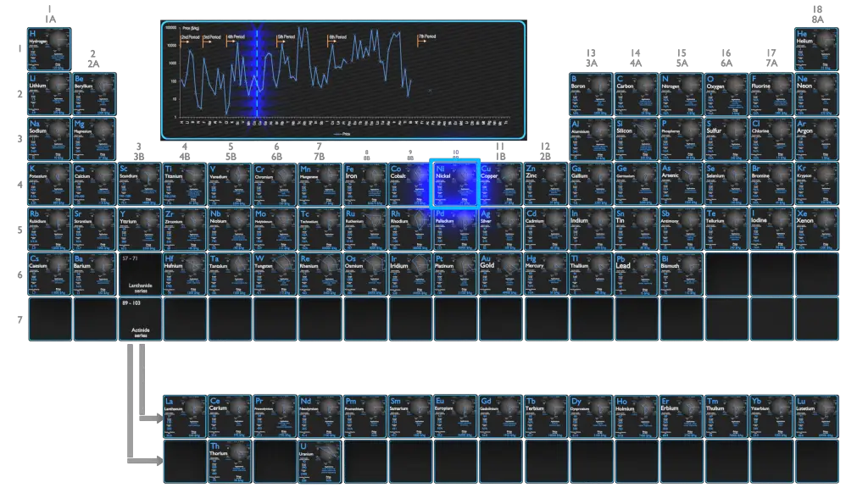Select the Bismuth tile
This screenshot has width=868, height=488.
tap(682, 274)
